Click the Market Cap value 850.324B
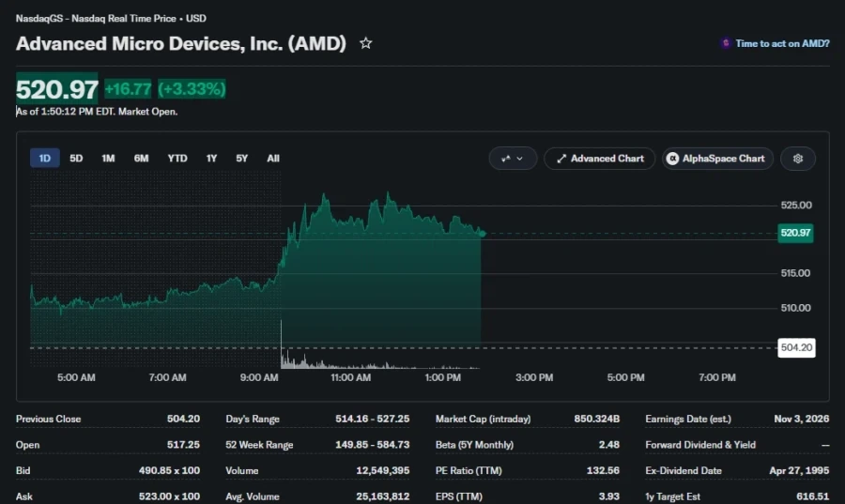845x504 pixels. (596, 419)
